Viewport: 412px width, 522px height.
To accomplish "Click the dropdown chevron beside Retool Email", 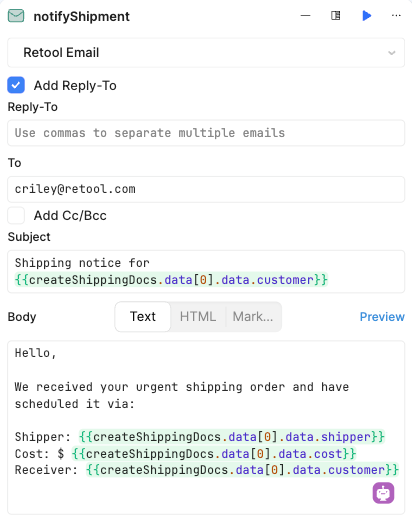I will (x=392, y=53).
